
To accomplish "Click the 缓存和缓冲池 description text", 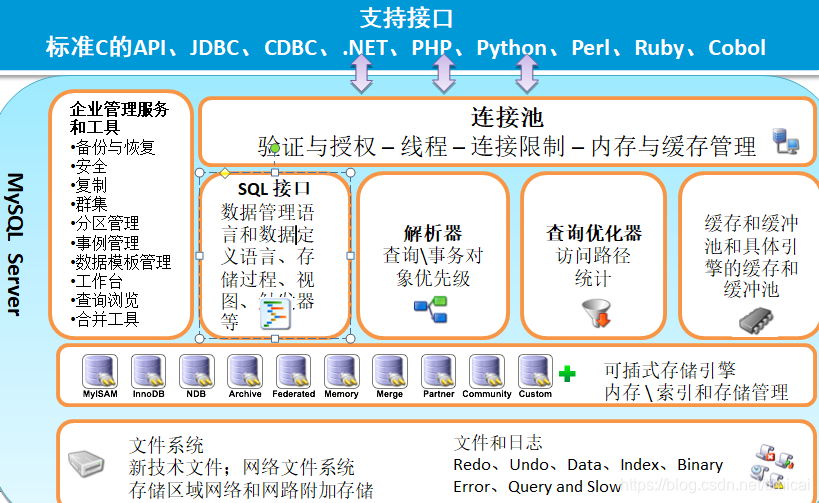I will 751,256.
